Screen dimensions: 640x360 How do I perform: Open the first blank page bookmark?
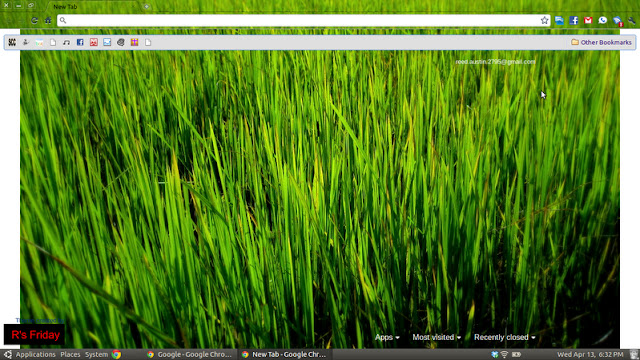click(x=53, y=42)
